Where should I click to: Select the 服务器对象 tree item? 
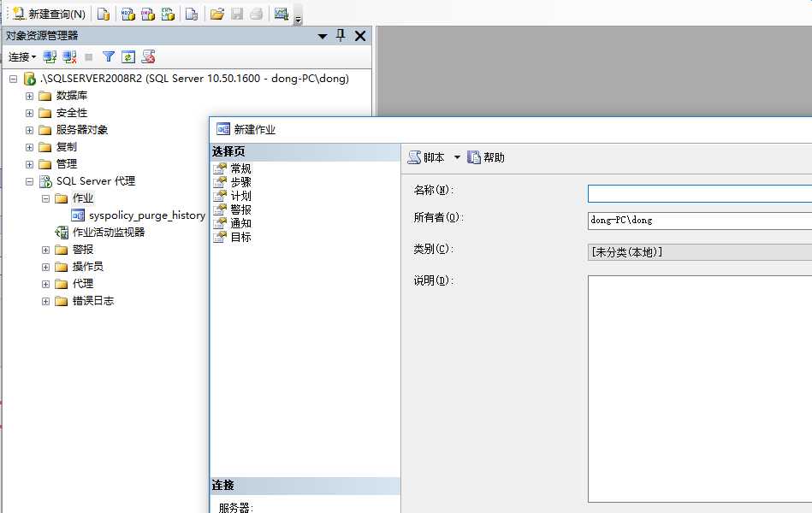pos(82,130)
